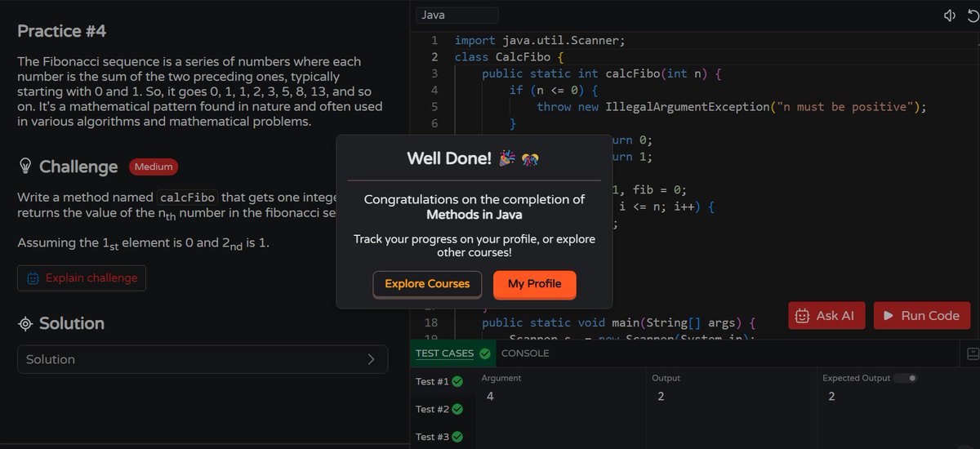
Task: Switch to the CONSOLE tab
Action: pos(525,353)
